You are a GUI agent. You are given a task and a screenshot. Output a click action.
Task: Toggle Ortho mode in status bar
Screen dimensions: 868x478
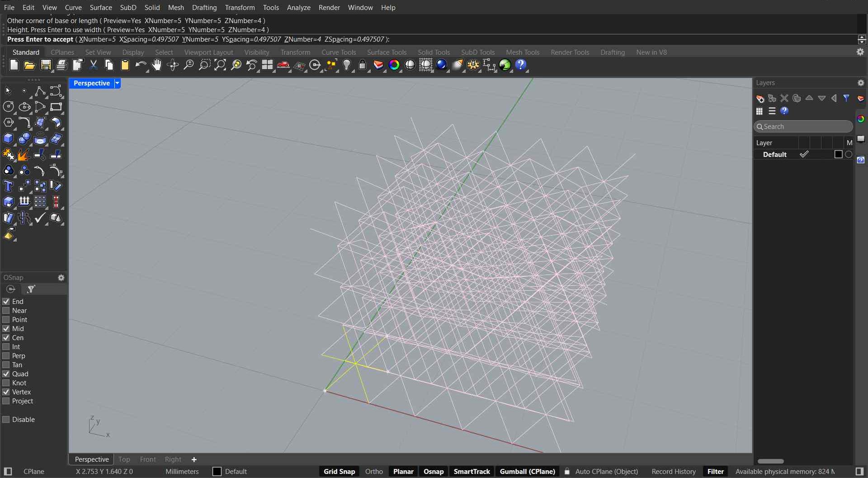[x=374, y=471]
